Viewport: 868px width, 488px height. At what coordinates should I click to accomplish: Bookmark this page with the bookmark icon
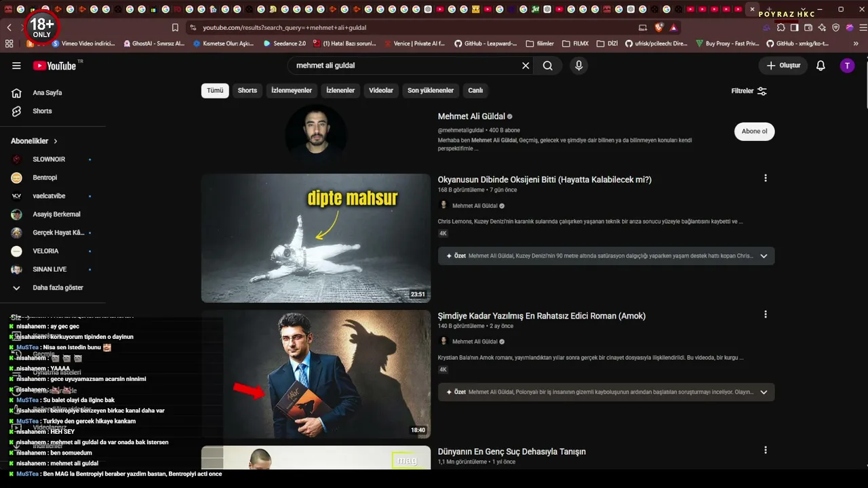point(175,28)
